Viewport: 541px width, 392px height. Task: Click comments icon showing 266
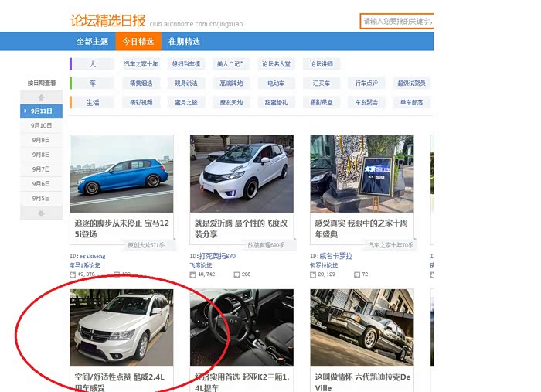tap(236, 274)
